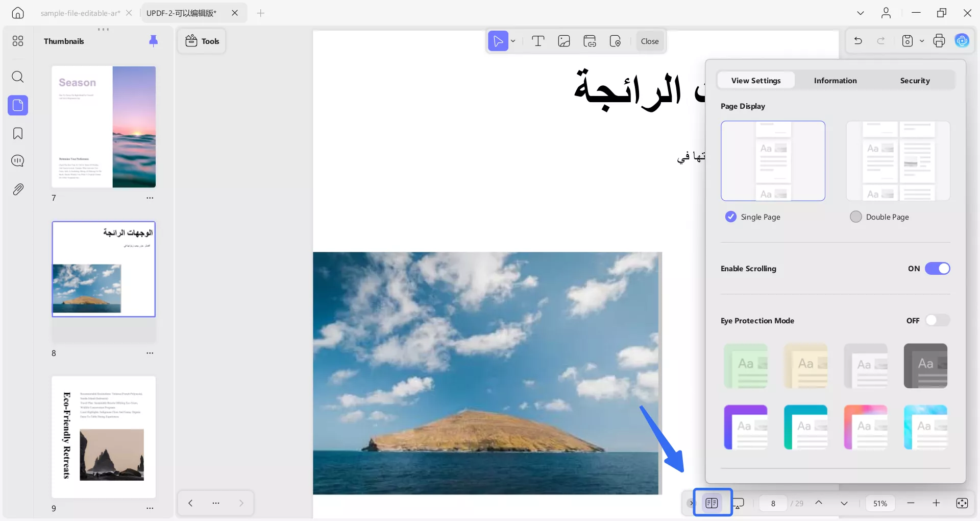980x521 pixels.
Task: Click the page shape tool icon
Action: [x=616, y=41]
